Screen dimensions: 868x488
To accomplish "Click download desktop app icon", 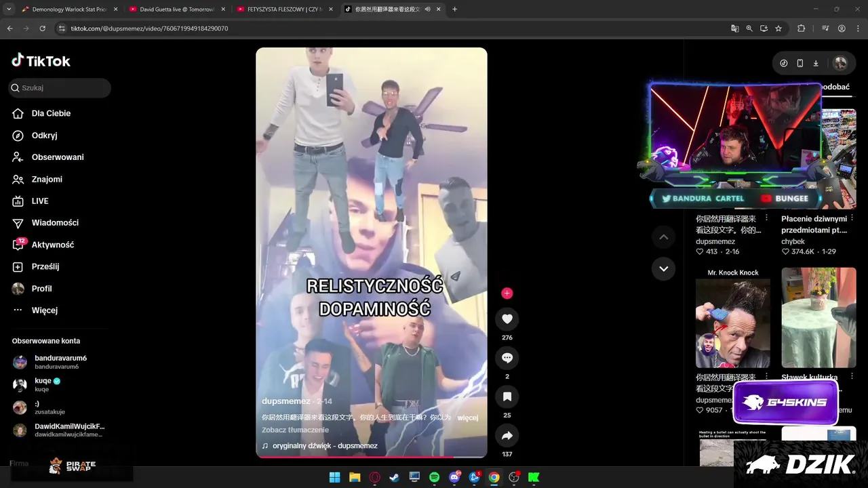I will coord(816,63).
